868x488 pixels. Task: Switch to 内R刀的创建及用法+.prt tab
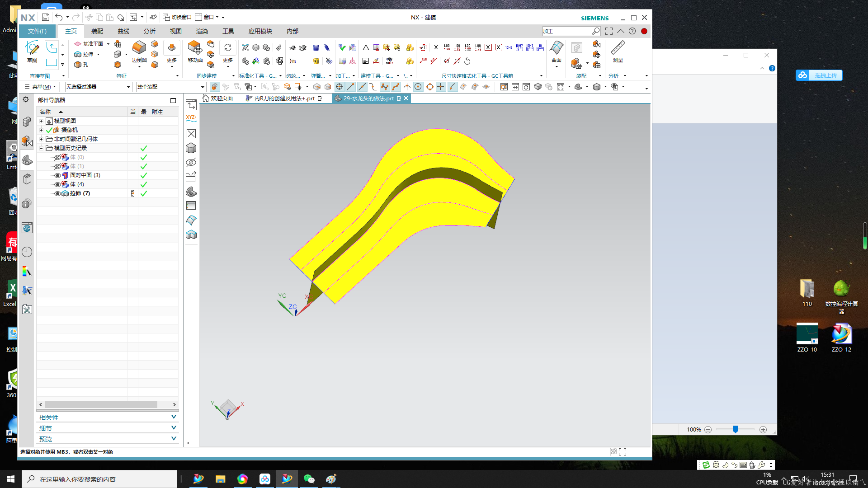(283, 98)
